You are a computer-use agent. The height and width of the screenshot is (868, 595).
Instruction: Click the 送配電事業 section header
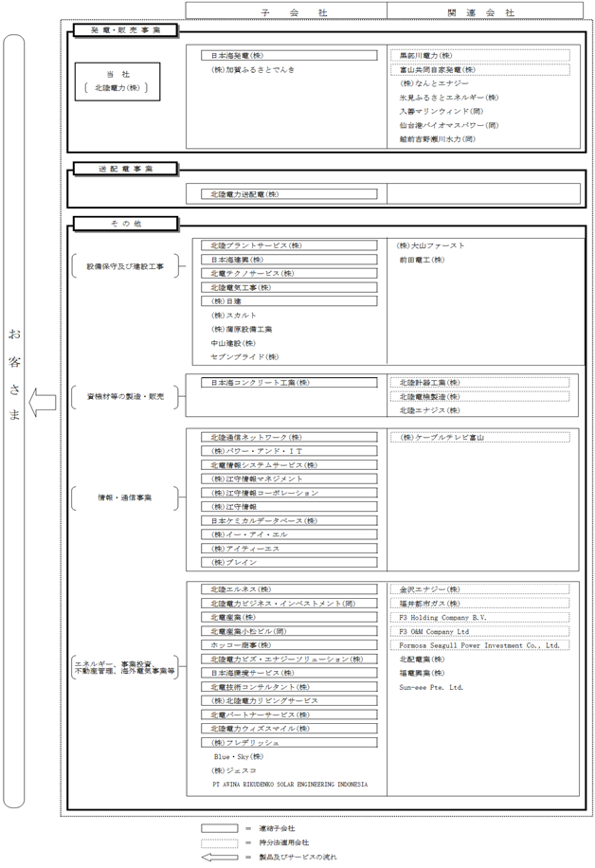click(x=126, y=169)
